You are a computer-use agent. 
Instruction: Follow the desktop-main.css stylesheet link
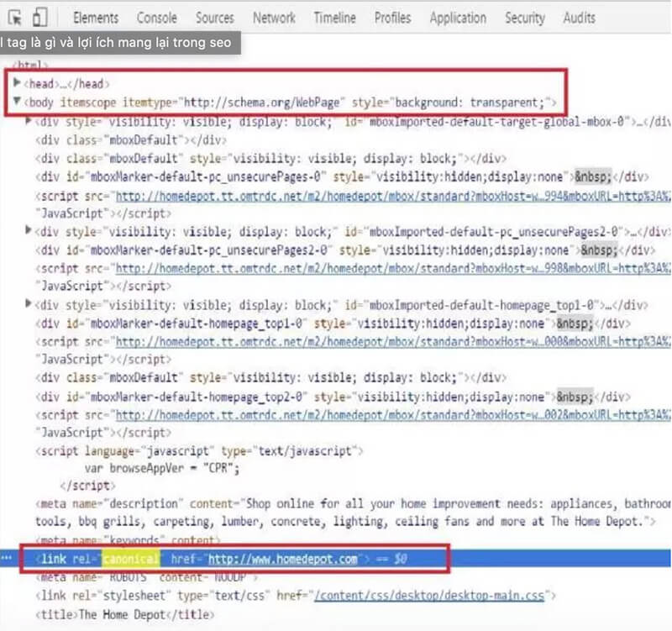click(x=429, y=596)
